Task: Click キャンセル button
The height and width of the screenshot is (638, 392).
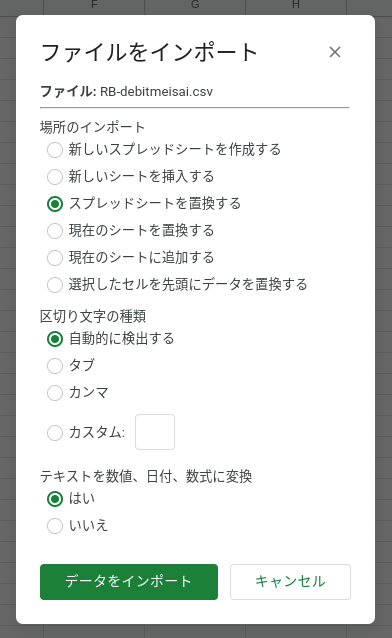Action: [x=290, y=582]
